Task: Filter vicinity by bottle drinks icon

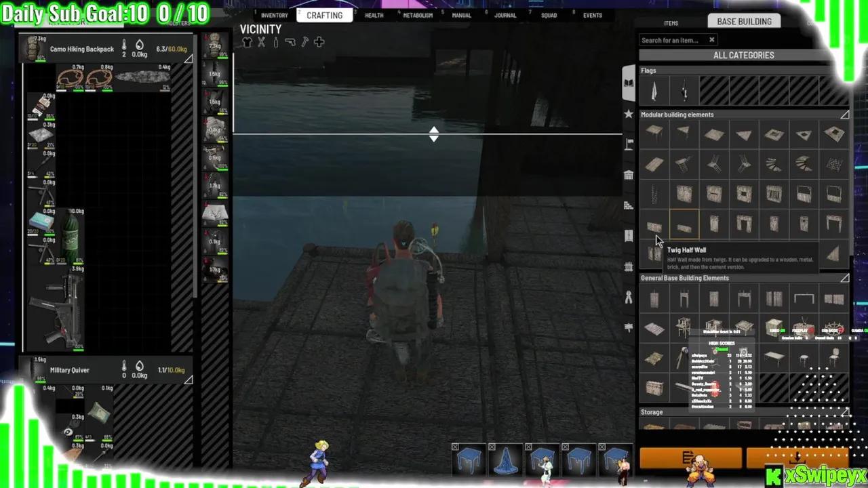Action: click(x=275, y=42)
